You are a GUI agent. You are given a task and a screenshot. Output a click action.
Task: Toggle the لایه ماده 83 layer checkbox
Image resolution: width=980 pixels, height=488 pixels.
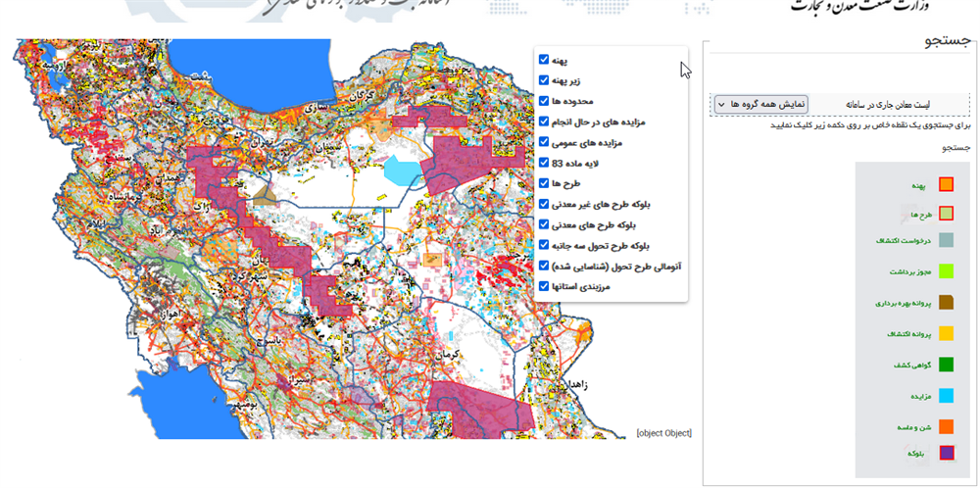click(543, 163)
